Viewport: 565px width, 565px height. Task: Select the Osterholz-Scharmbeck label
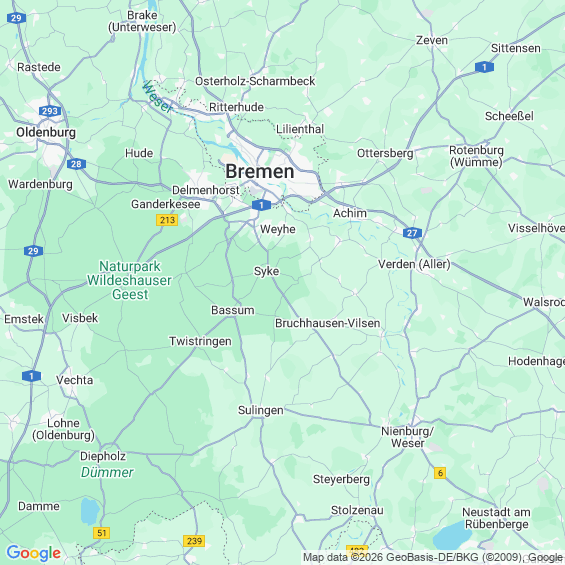255,81
